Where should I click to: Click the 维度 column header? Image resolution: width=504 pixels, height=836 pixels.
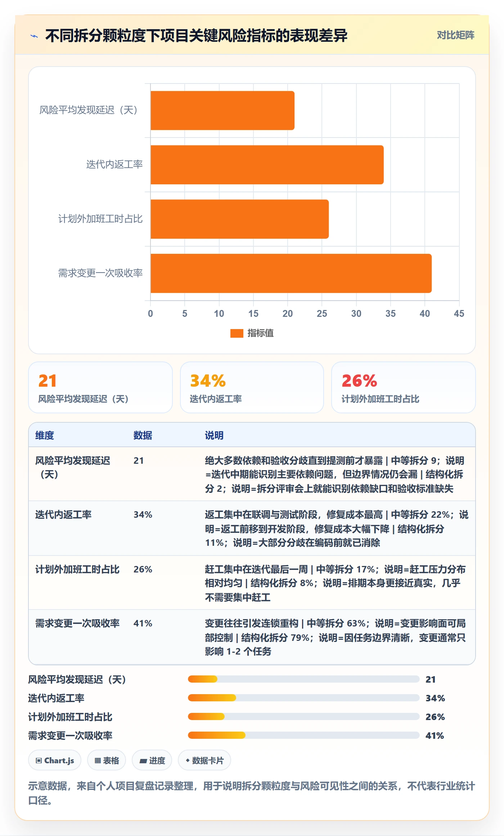point(45,435)
